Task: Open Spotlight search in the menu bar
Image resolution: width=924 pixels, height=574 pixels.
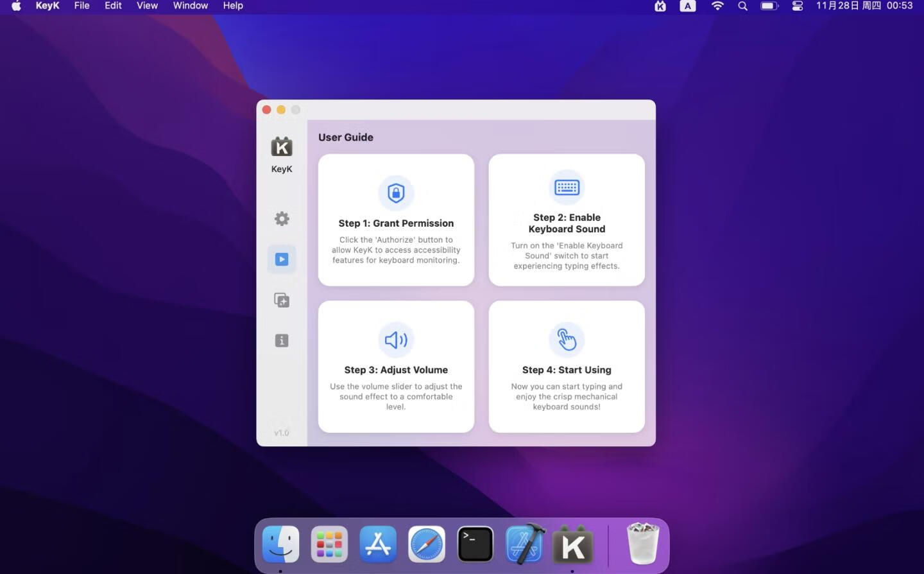Action: point(742,6)
